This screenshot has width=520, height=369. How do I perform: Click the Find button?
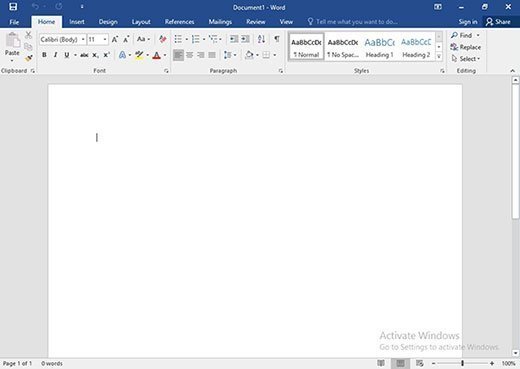click(462, 35)
